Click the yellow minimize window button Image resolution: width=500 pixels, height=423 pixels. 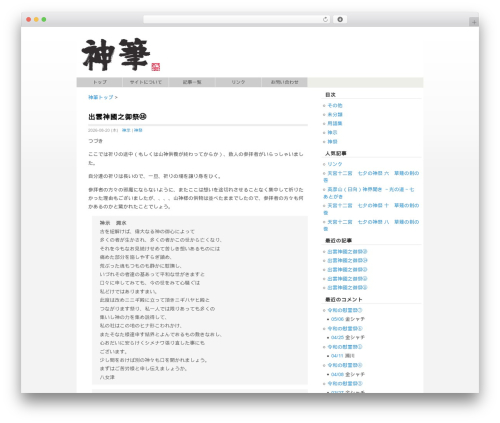coord(36,19)
